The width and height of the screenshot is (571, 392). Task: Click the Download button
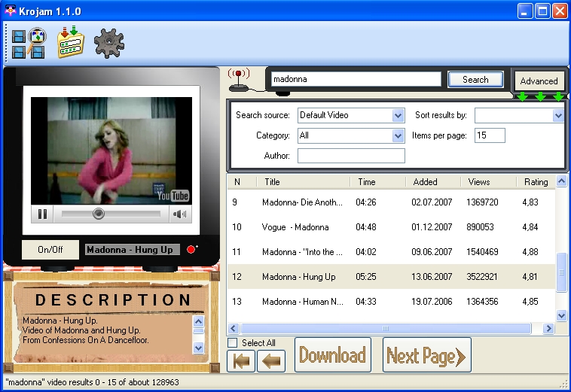click(x=332, y=355)
